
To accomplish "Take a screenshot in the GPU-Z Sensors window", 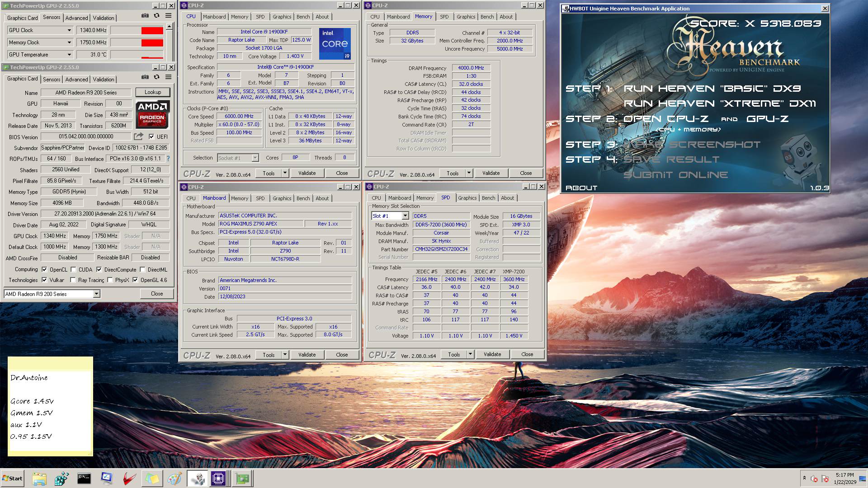I will tap(145, 15).
